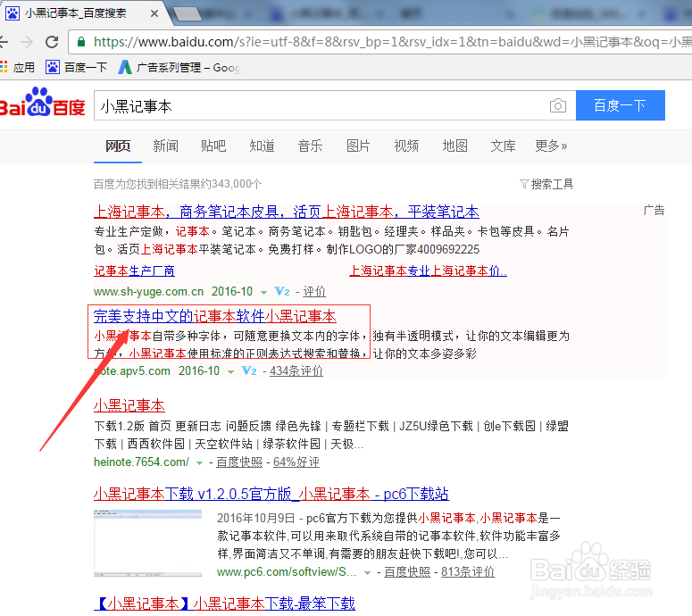Open 上海记事本专业上海记事本价 sublink
Screen dimensions: 692x616
(428, 271)
